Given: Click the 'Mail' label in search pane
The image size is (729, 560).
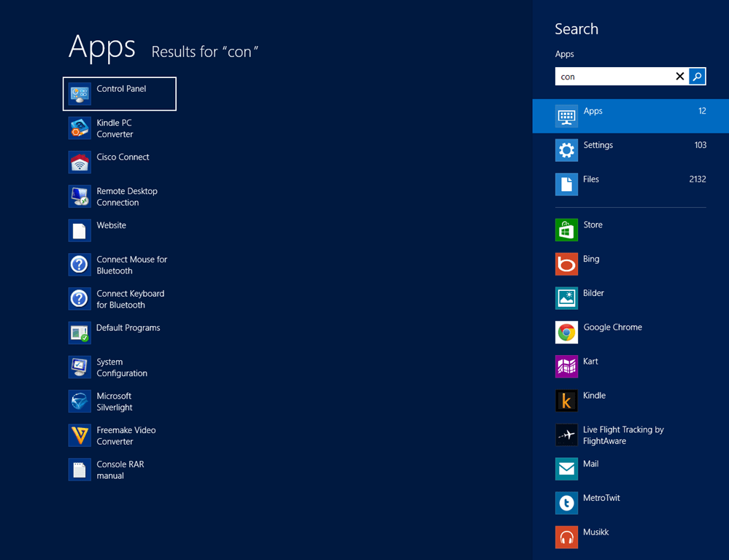Looking at the screenshot, I should (x=591, y=464).
